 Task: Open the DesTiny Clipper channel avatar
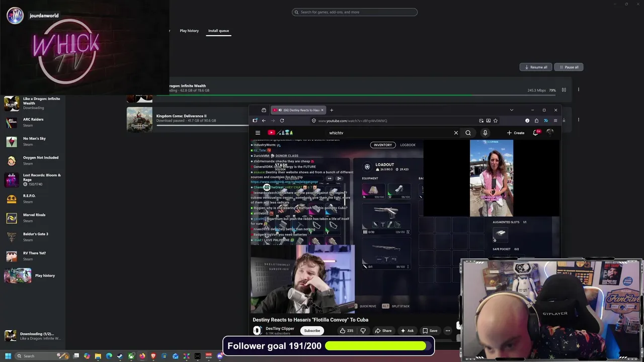257,330
